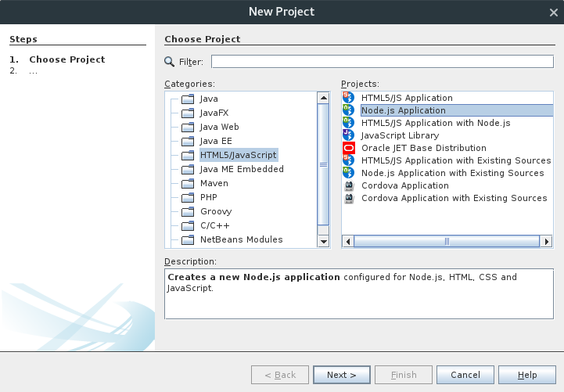Close the New Project dialog
564x392 pixels.
[554, 13]
